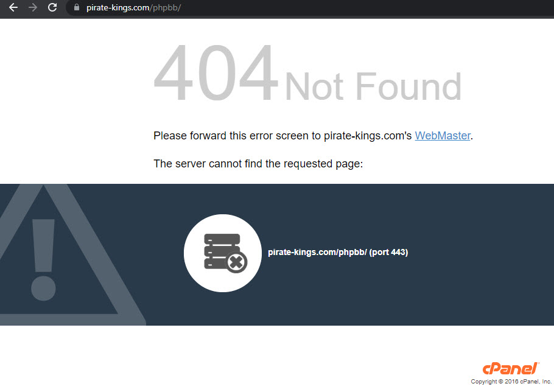Click the orange cPanel logo
The height and width of the screenshot is (392, 554).
tap(511, 368)
